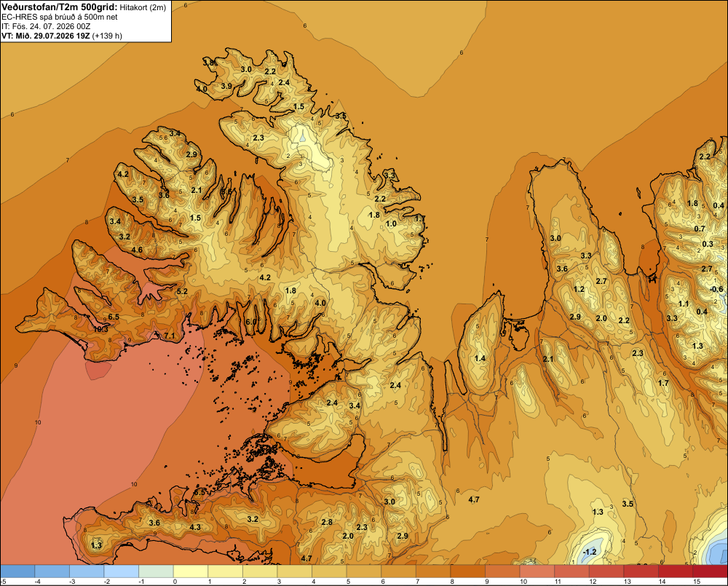Click the 7.1 temperature value
This screenshot has width=728, height=586.
(170, 336)
